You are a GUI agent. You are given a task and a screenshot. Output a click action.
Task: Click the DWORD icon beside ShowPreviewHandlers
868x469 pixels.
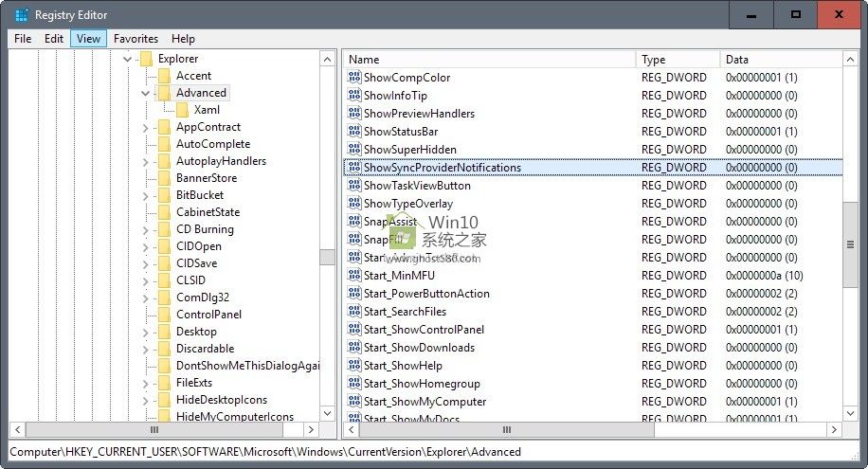click(354, 113)
